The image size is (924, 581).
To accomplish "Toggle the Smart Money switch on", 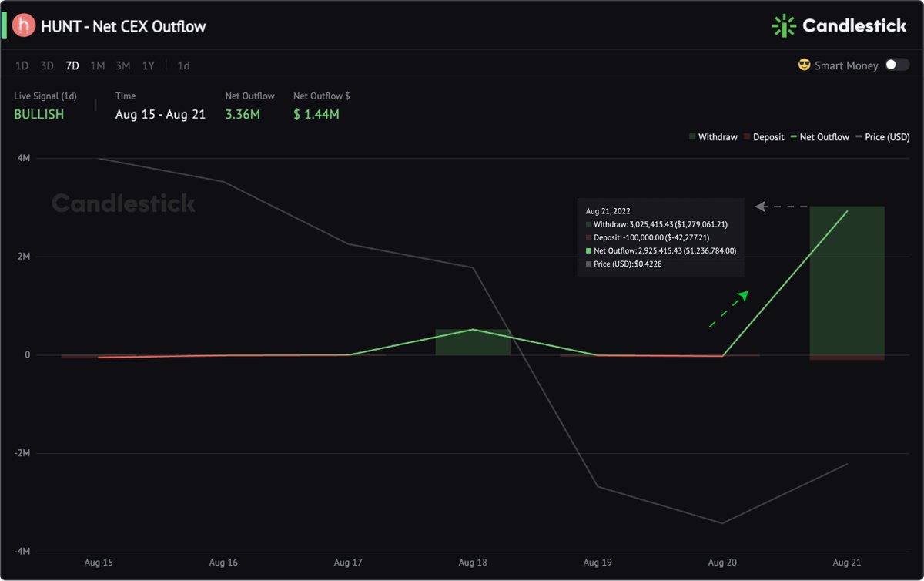I will [x=897, y=65].
